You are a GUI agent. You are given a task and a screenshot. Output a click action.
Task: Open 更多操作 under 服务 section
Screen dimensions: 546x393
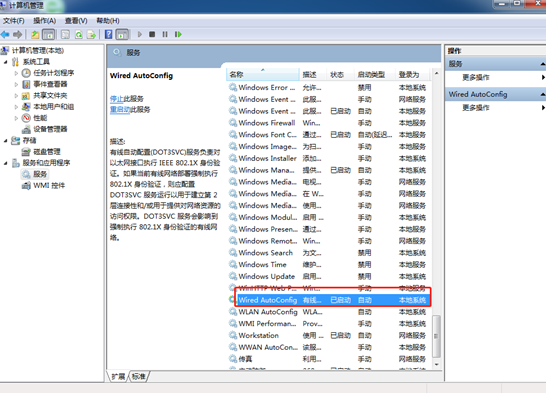(476, 78)
